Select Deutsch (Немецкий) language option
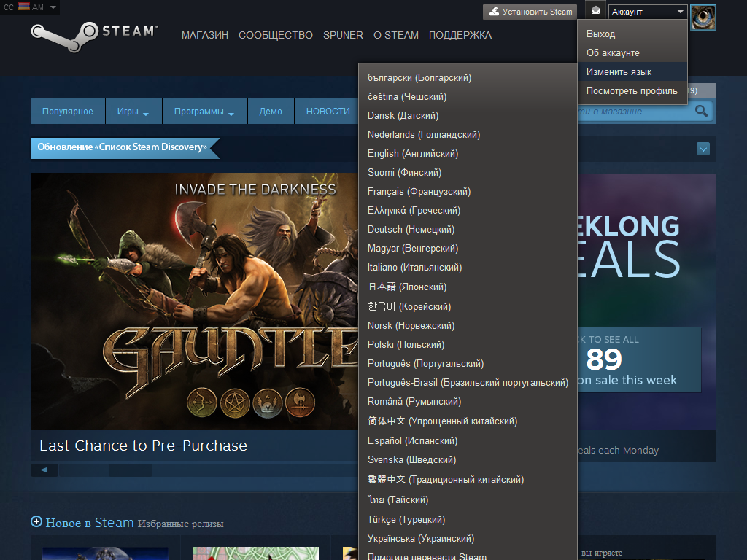The width and height of the screenshot is (747, 560). [x=411, y=230]
